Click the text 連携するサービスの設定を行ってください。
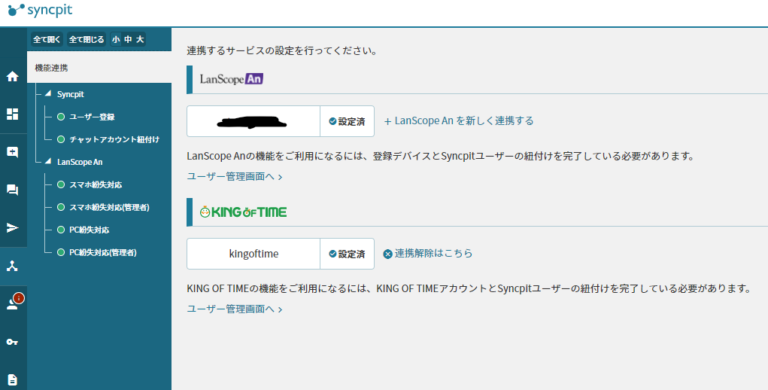The image size is (768, 390). coord(282,50)
